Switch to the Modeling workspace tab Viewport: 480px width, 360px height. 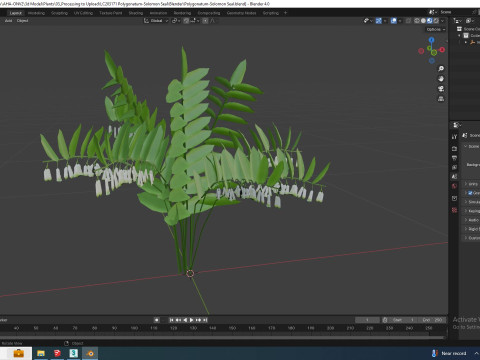[36, 13]
